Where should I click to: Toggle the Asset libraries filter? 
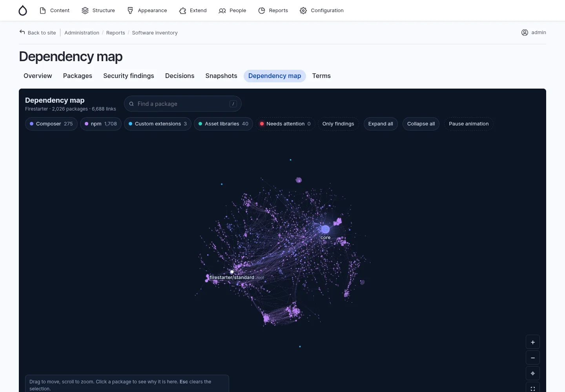point(223,124)
